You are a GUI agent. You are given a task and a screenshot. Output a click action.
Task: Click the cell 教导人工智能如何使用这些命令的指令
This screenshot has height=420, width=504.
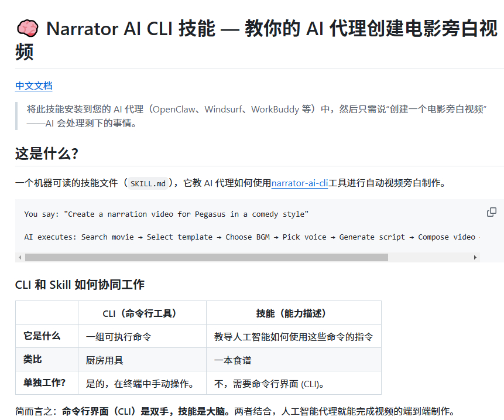tap(294, 337)
